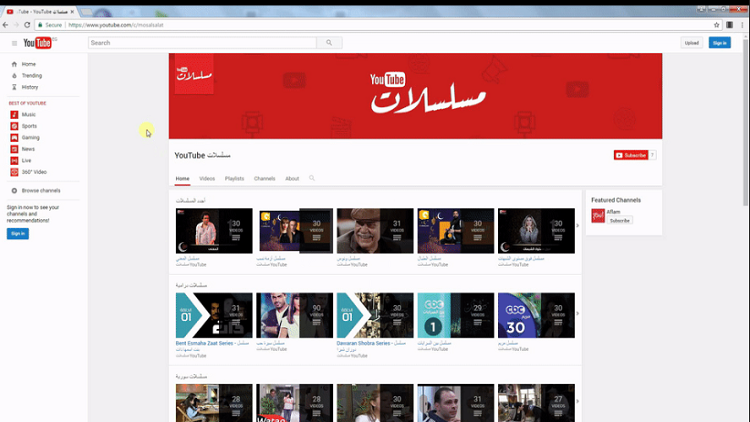This screenshot has width=750, height=422.
Task: Click the Trending flame icon
Action: pyautogui.click(x=14, y=76)
